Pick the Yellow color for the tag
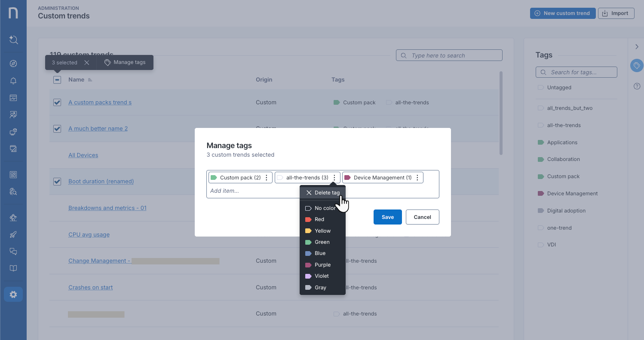 click(322, 231)
